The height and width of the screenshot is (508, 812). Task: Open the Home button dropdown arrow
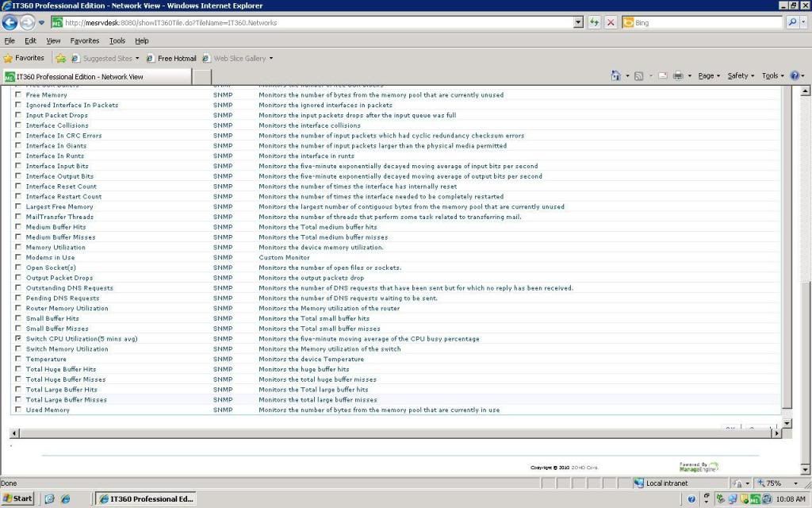click(627, 75)
